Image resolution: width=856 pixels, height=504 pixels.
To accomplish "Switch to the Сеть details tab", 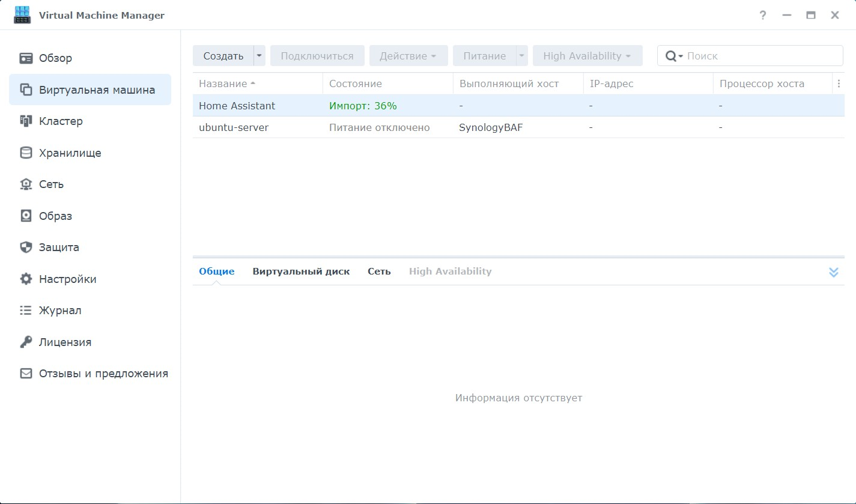I will [x=379, y=272].
